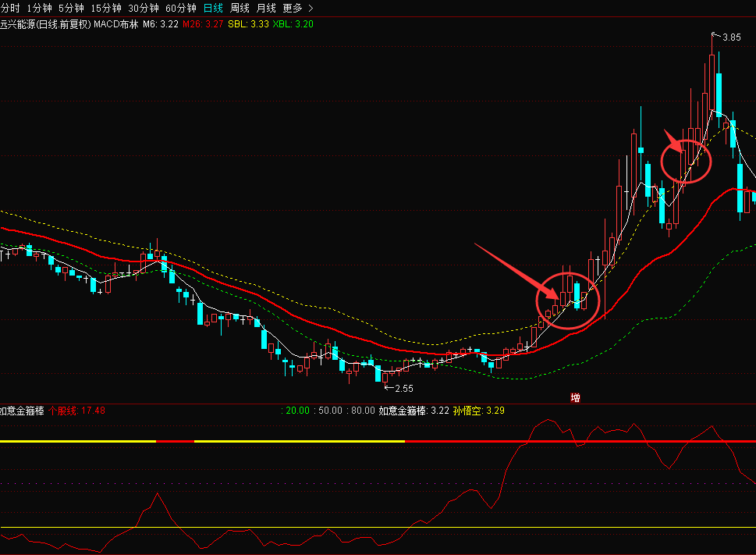Select the 5分钟 period tab
The height and width of the screenshot is (555, 756).
click(71, 9)
